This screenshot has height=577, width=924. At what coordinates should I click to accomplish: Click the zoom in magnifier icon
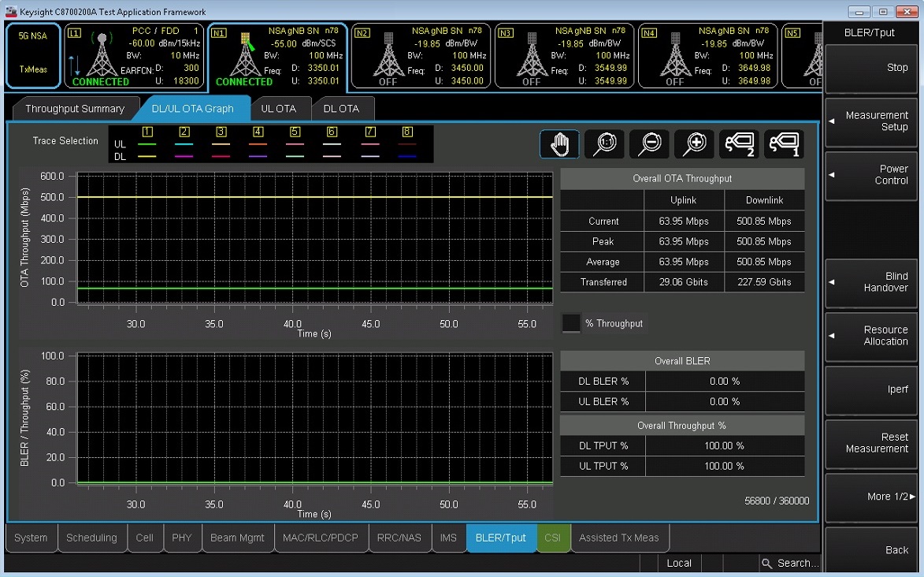pyautogui.click(x=694, y=144)
